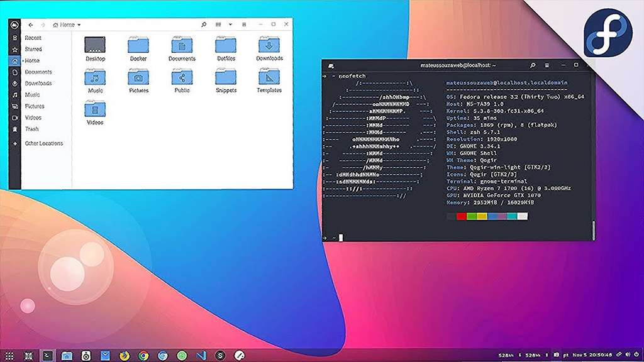
Task: Click Other Locations in the Files sidebar
Action: tap(43, 143)
